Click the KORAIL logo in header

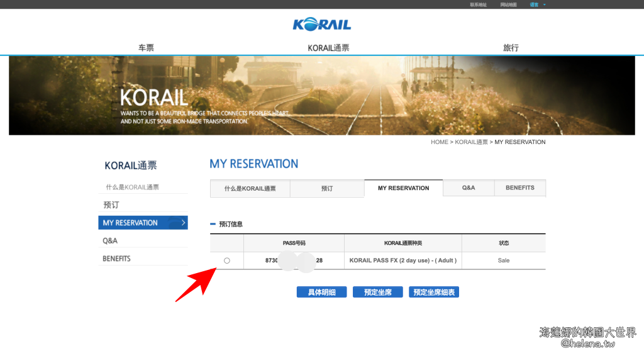321,25
